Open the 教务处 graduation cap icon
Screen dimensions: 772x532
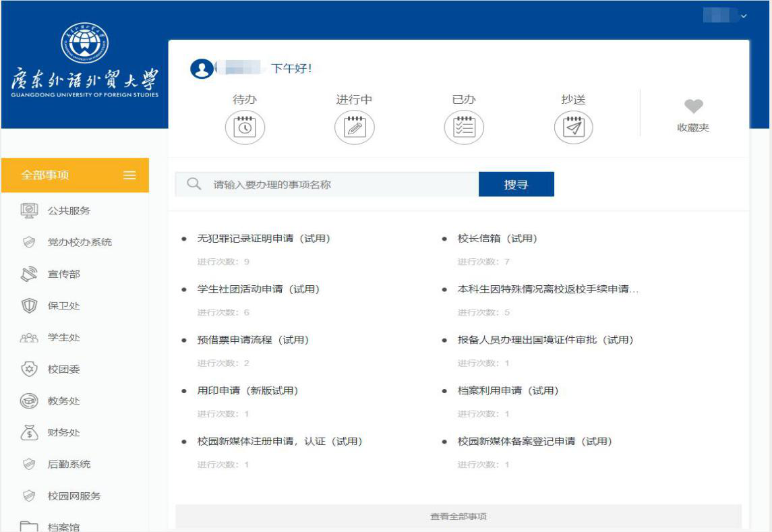tap(28, 398)
